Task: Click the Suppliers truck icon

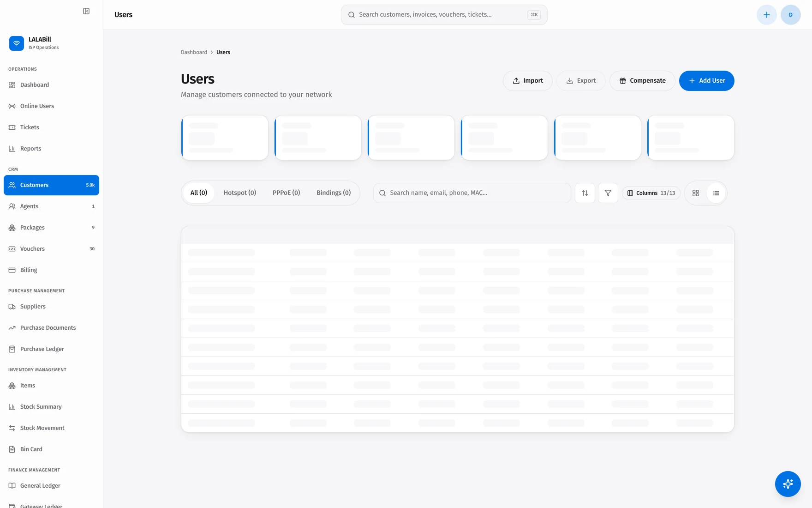Action: (x=12, y=307)
